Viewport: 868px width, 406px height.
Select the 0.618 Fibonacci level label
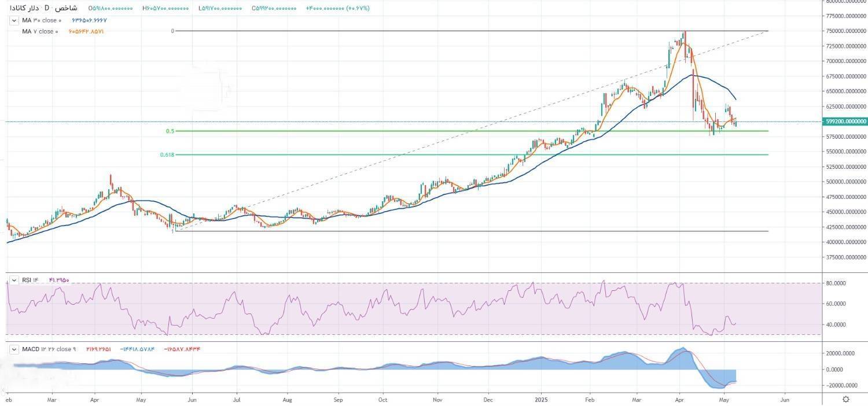(167, 155)
